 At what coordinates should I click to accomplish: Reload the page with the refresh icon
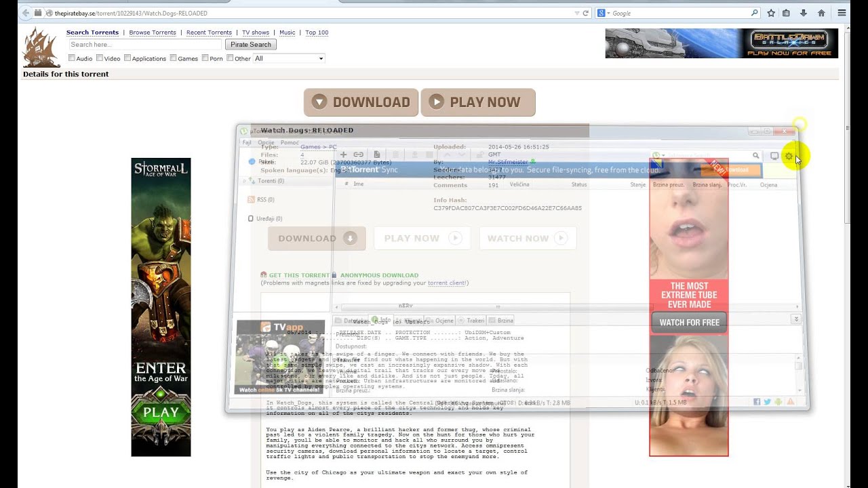click(586, 13)
